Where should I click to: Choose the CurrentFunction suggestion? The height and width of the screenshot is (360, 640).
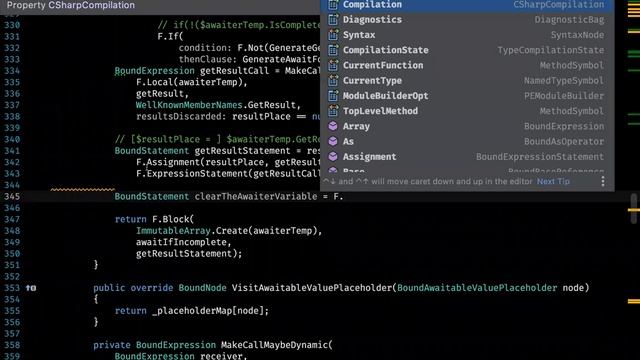[467, 65]
